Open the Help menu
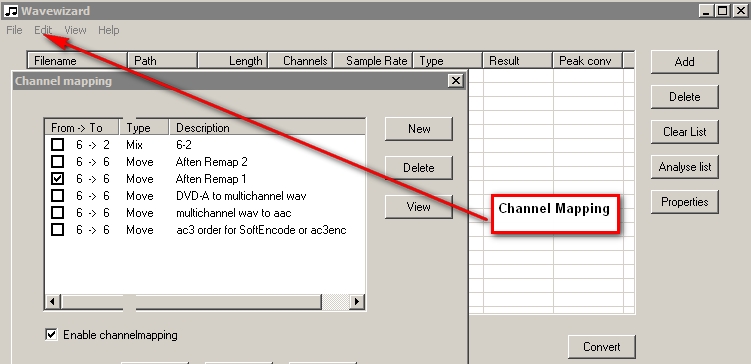Viewport: 751px width, 364px height. coord(109,30)
